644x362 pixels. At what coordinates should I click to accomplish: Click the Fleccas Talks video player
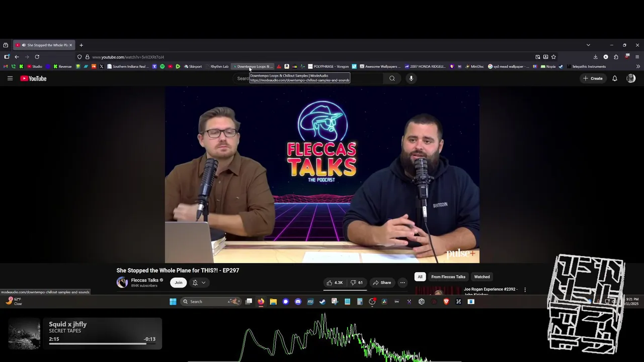click(322, 174)
